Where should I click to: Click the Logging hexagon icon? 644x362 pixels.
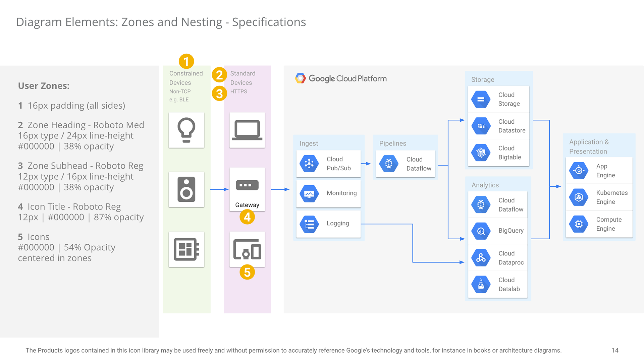pos(309,224)
